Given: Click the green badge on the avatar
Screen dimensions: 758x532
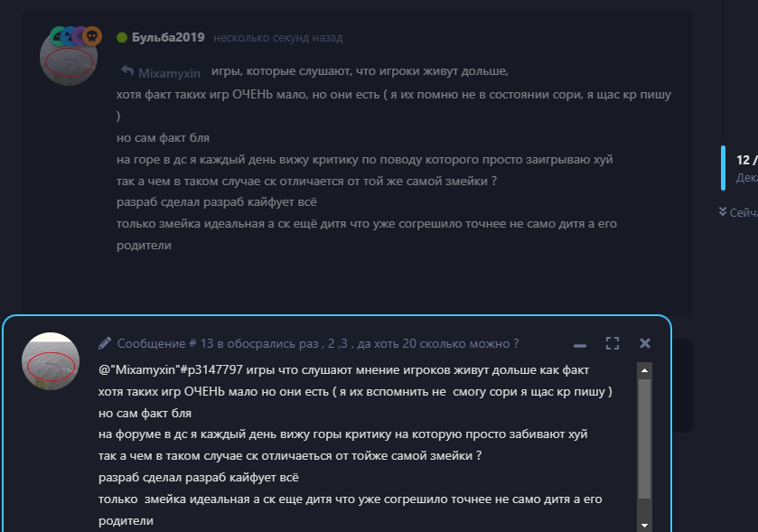Looking at the screenshot, I should [58, 36].
